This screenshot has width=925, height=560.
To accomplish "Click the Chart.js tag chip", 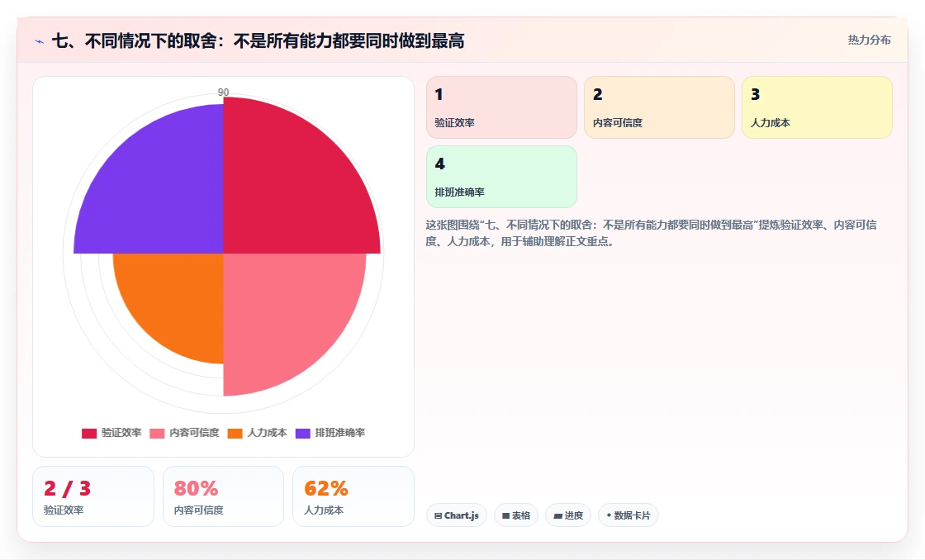I will pyautogui.click(x=457, y=515).
